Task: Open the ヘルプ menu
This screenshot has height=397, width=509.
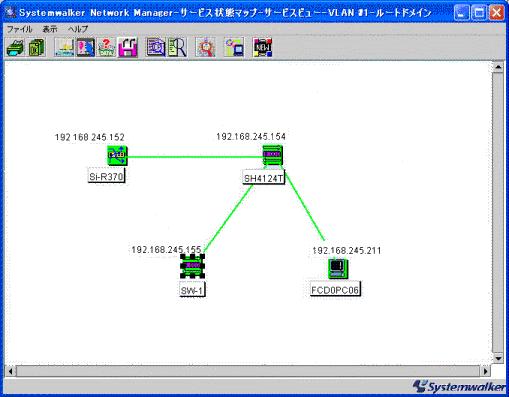Action: pyautogui.click(x=78, y=29)
